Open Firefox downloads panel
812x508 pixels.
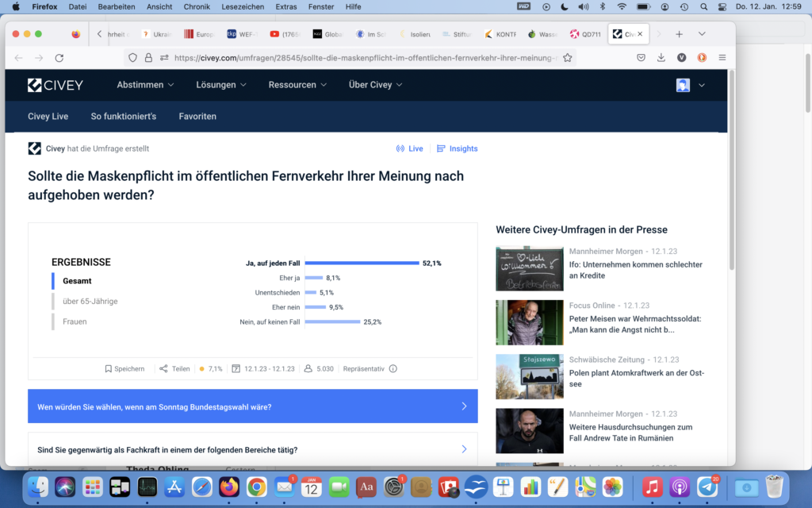point(661,58)
